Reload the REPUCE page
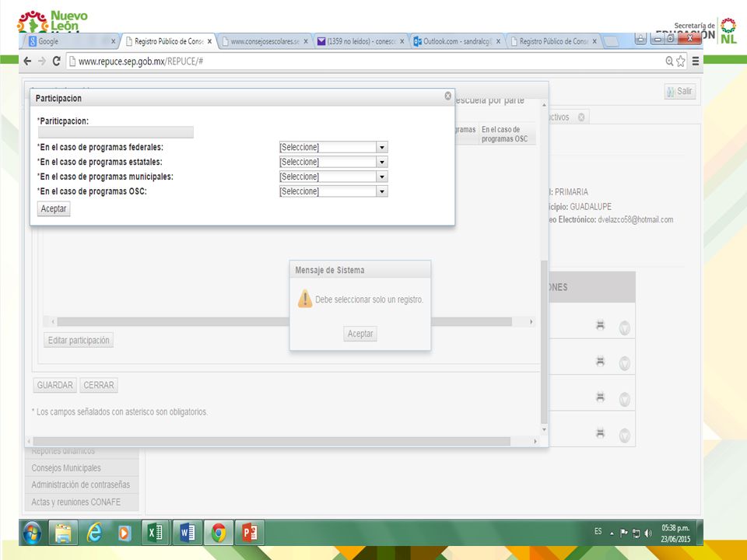747x560 pixels. [x=56, y=61]
